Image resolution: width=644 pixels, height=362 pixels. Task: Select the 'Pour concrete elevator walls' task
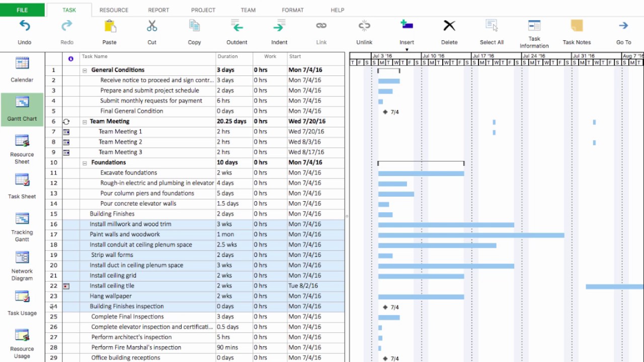coord(138,204)
